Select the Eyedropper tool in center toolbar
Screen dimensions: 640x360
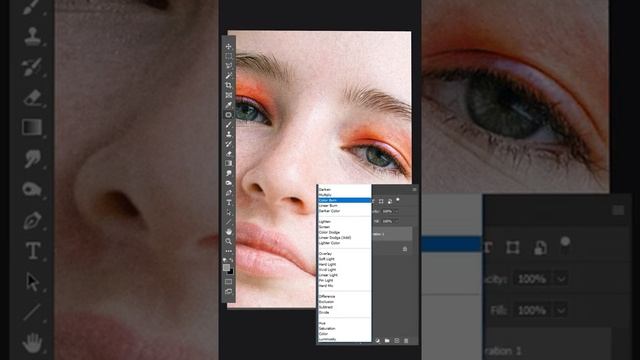[x=229, y=105]
